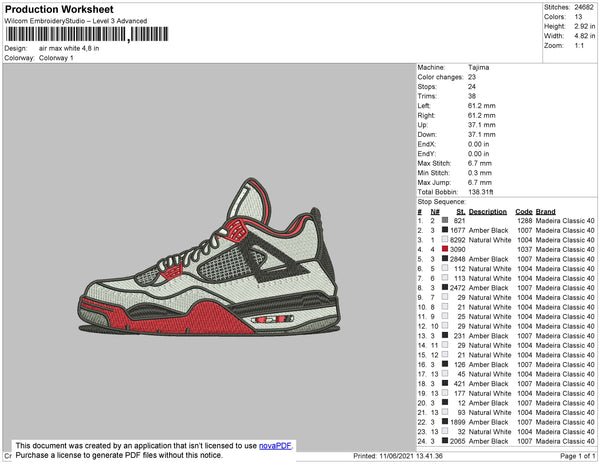
Task: Click stitch count 3090 in row 4
Action: 458,249
